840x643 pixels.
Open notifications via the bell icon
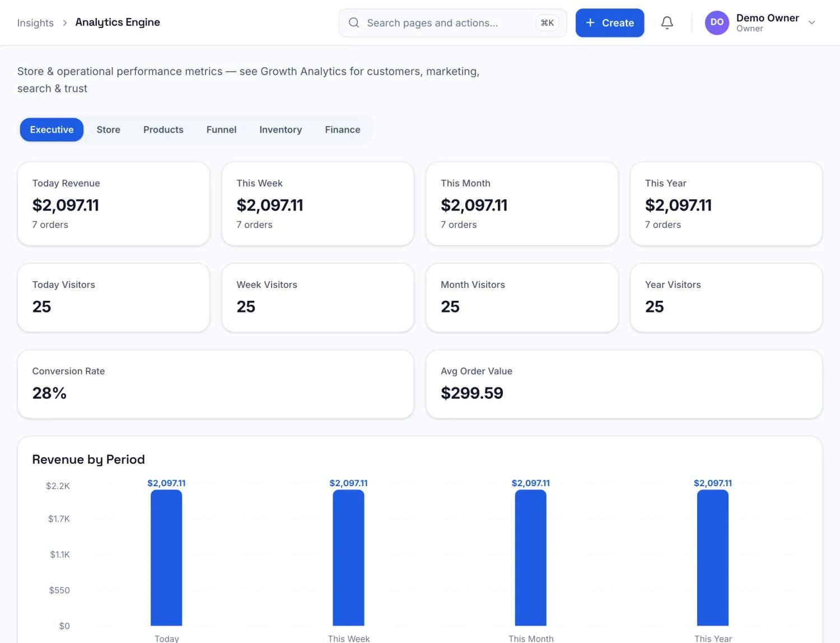click(x=667, y=23)
